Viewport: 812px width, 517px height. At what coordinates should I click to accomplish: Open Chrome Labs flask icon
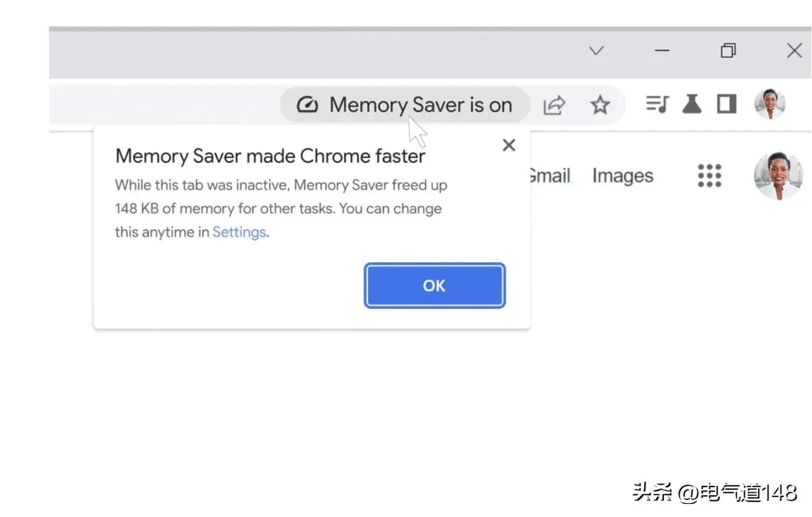[692, 104]
